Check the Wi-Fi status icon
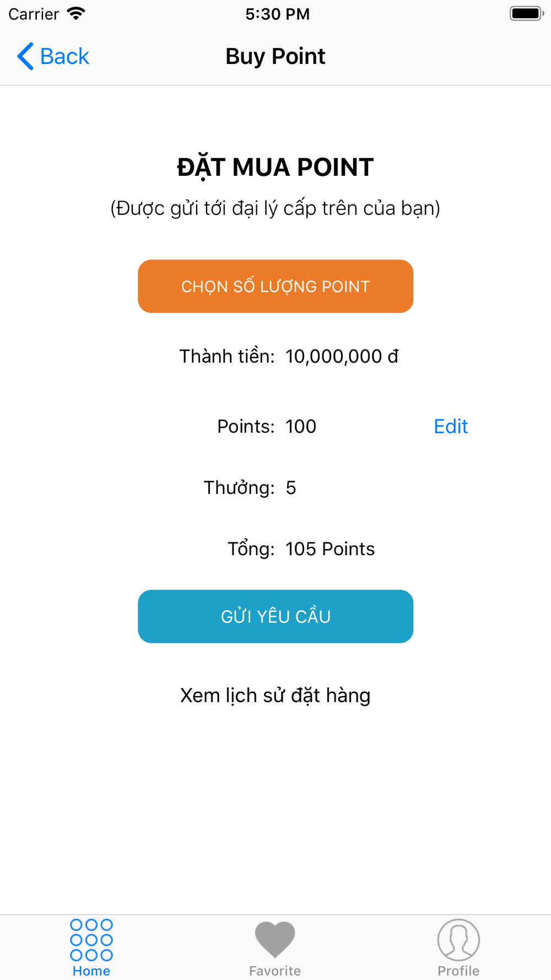The height and width of the screenshot is (980, 551). (x=76, y=14)
